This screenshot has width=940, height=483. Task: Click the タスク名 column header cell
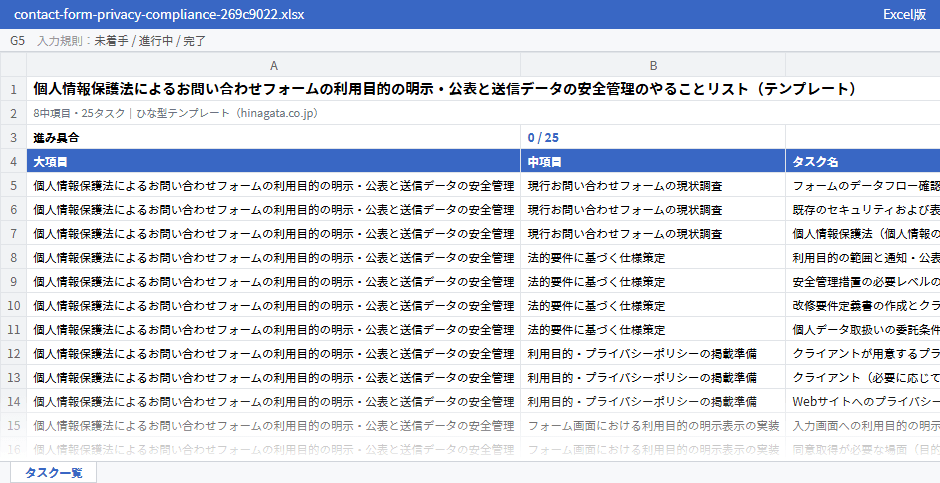tap(863, 161)
